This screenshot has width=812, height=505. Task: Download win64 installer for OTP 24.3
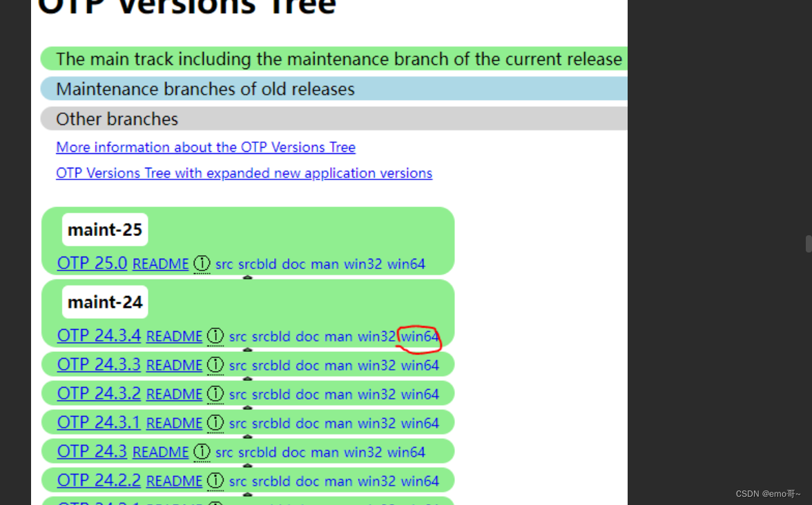click(407, 453)
